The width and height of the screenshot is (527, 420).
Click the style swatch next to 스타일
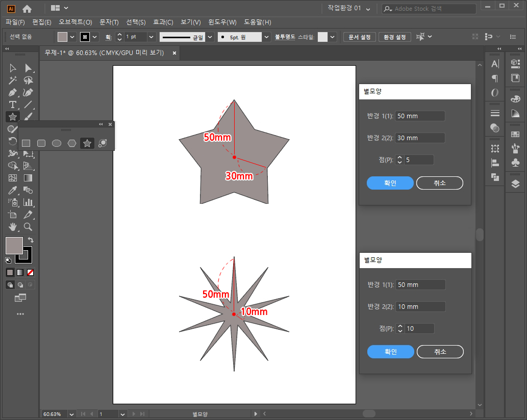tap(322, 37)
